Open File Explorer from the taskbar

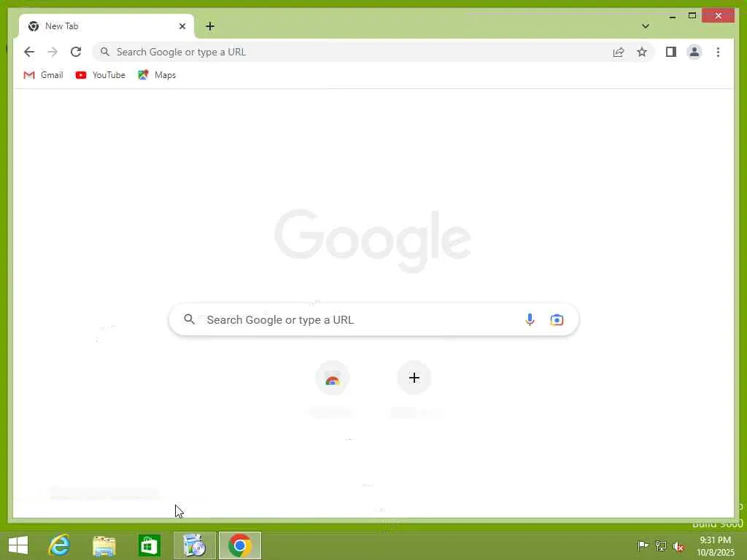104,545
